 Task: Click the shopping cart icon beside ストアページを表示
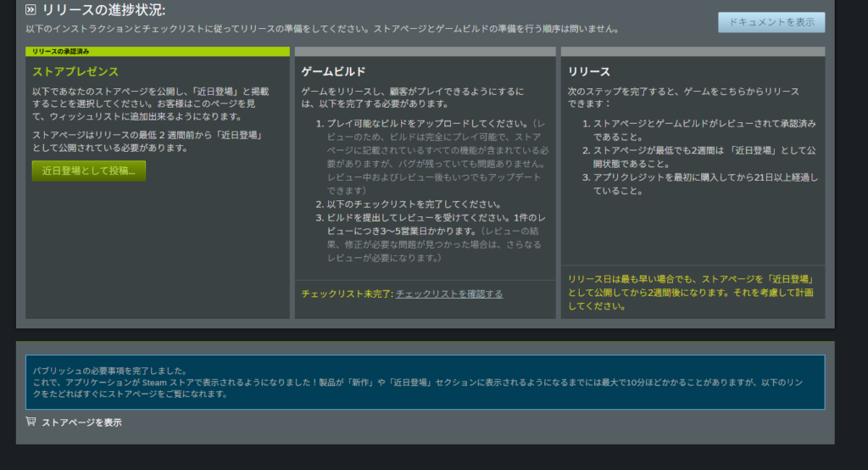[31, 422]
